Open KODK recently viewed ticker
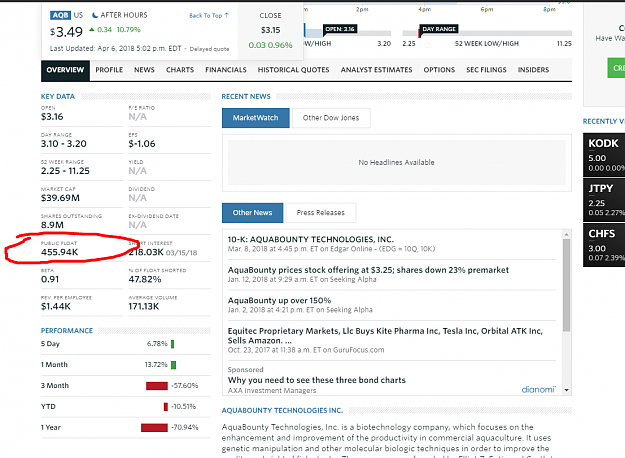 (604, 155)
